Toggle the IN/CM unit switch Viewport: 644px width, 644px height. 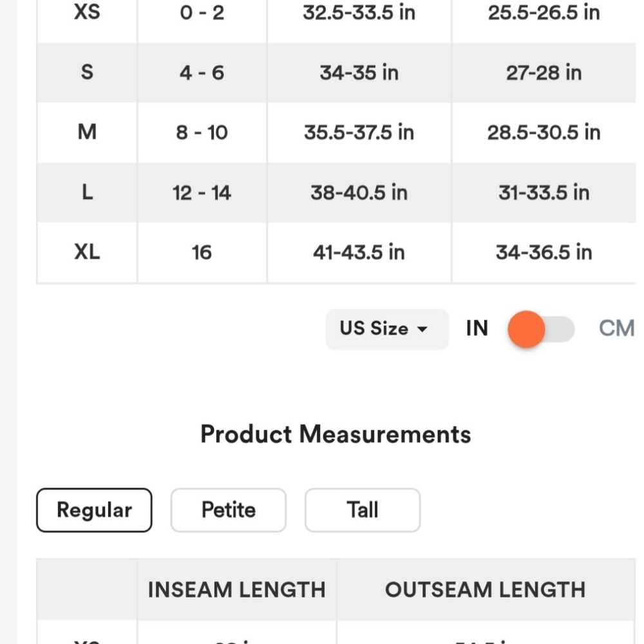click(x=541, y=329)
